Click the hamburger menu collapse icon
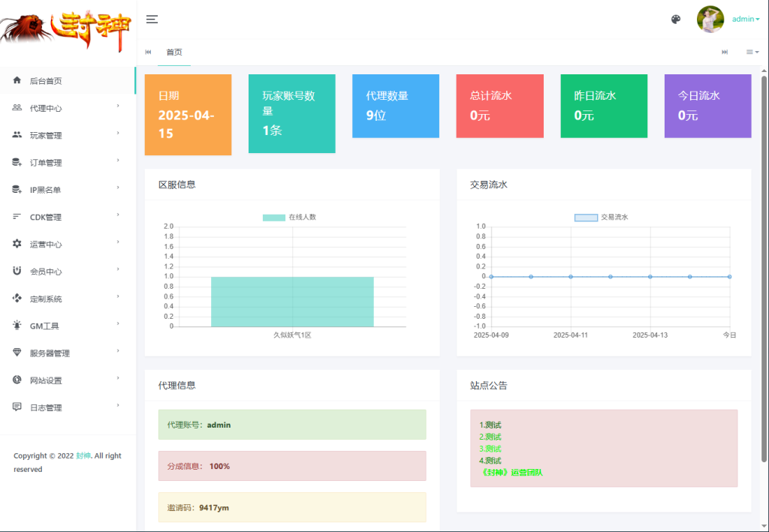The image size is (769, 532). click(152, 20)
